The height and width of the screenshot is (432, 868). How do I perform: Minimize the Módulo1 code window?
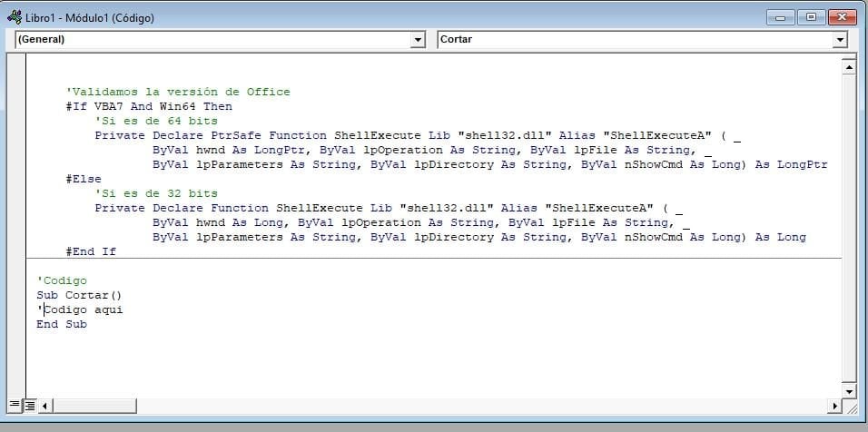781,17
